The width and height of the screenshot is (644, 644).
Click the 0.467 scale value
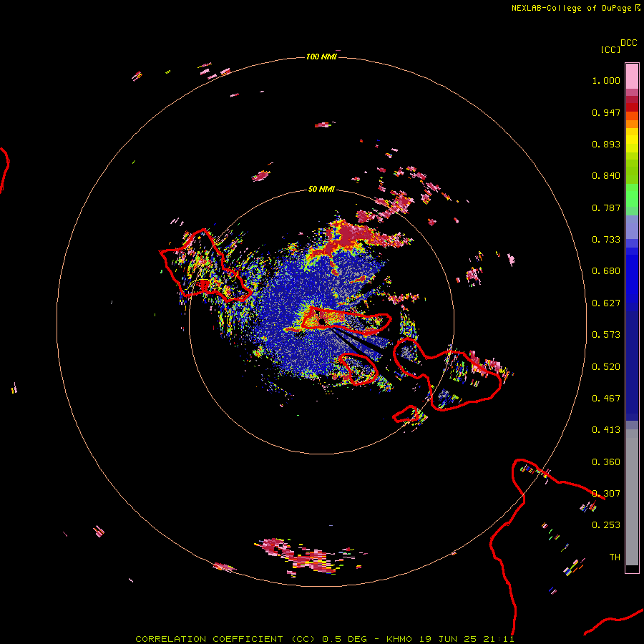(606, 399)
